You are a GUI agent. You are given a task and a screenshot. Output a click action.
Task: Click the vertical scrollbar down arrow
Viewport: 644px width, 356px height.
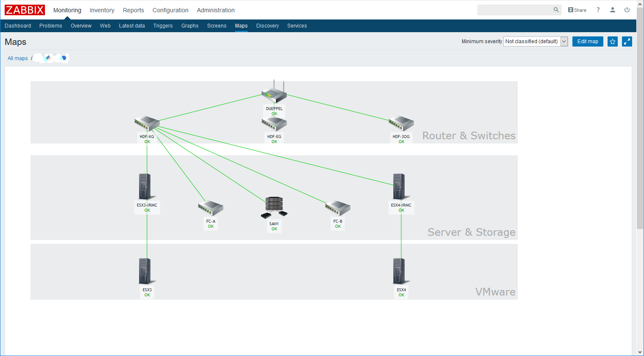(x=640, y=352)
